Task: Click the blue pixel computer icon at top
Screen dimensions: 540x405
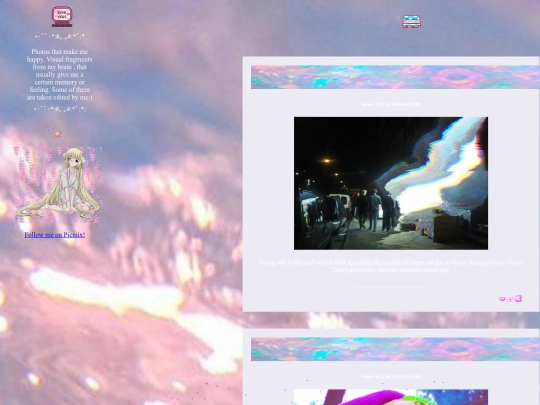Action: tap(411, 21)
